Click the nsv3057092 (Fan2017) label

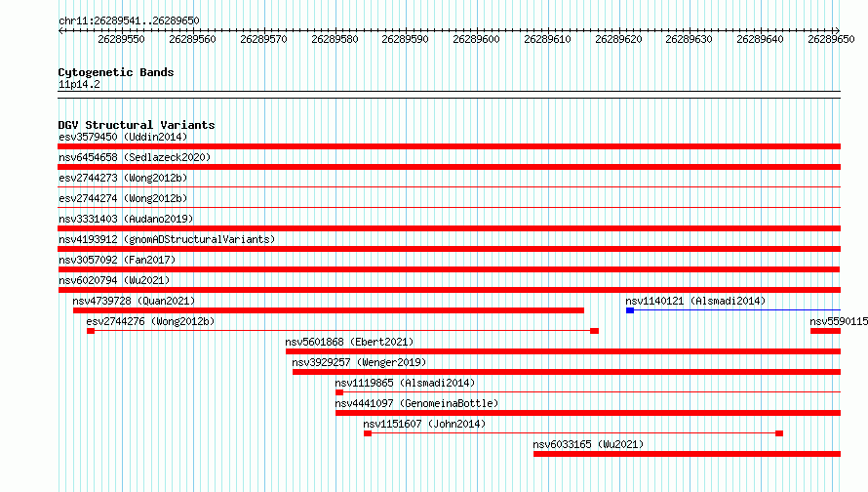click(117, 260)
